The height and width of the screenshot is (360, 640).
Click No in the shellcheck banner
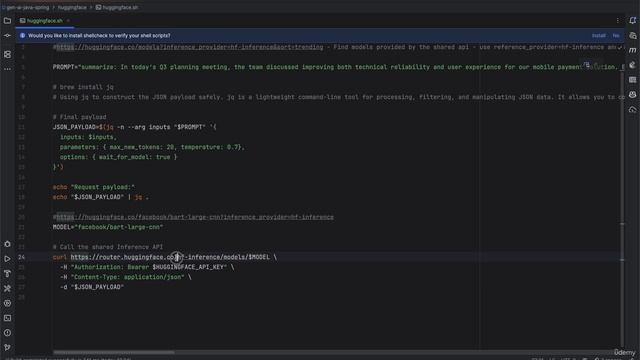coord(616,36)
